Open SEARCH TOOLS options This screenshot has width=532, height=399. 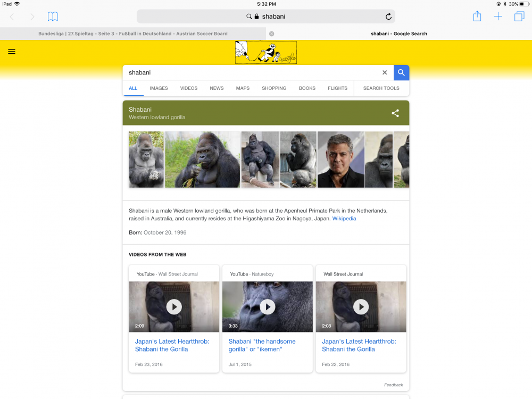(381, 88)
